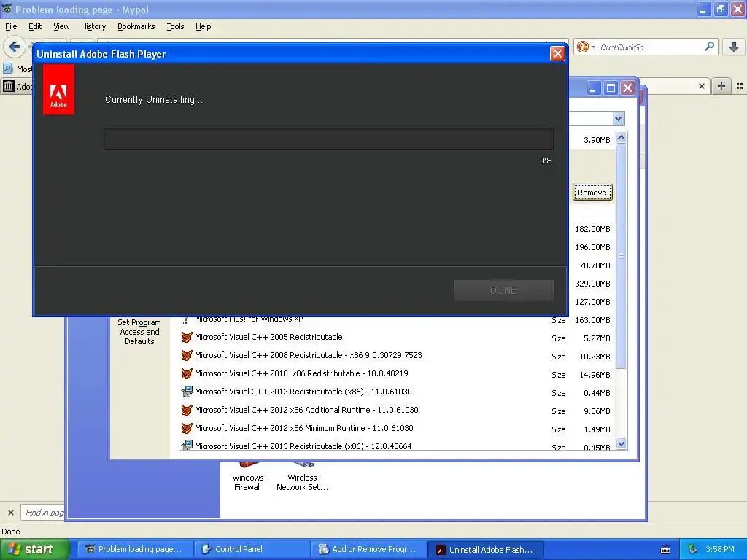Close the find-in-page bar
Viewport: 747px width, 560px height.
(x=10, y=513)
